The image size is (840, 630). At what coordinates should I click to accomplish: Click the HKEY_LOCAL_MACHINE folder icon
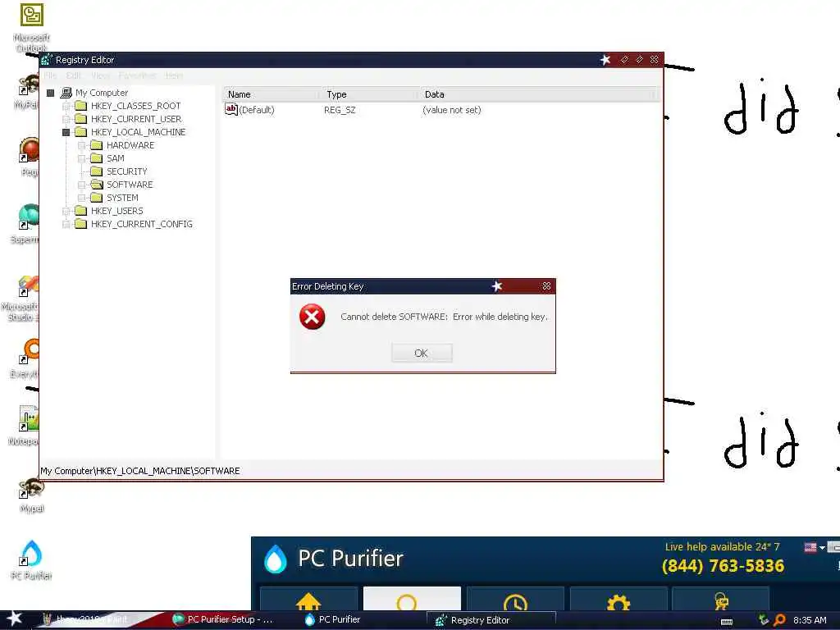[x=81, y=132]
